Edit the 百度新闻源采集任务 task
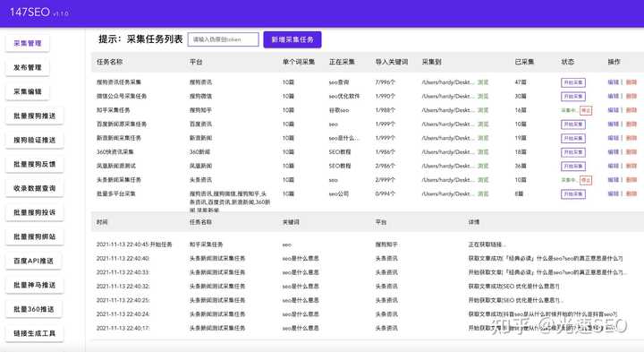Image resolution: width=644 pixels, height=352 pixels. pyautogui.click(x=614, y=124)
